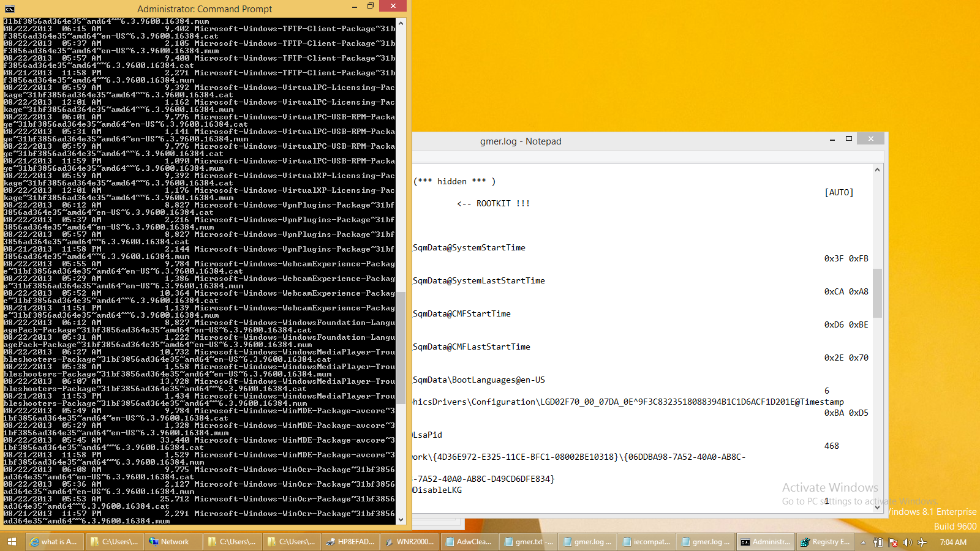
Task: Click the airplane mode network tray icon
Action: 922,542
